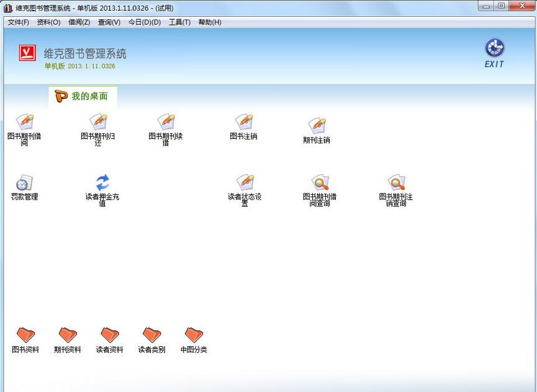Open the 期刊资料 folder

click(67, 336)
